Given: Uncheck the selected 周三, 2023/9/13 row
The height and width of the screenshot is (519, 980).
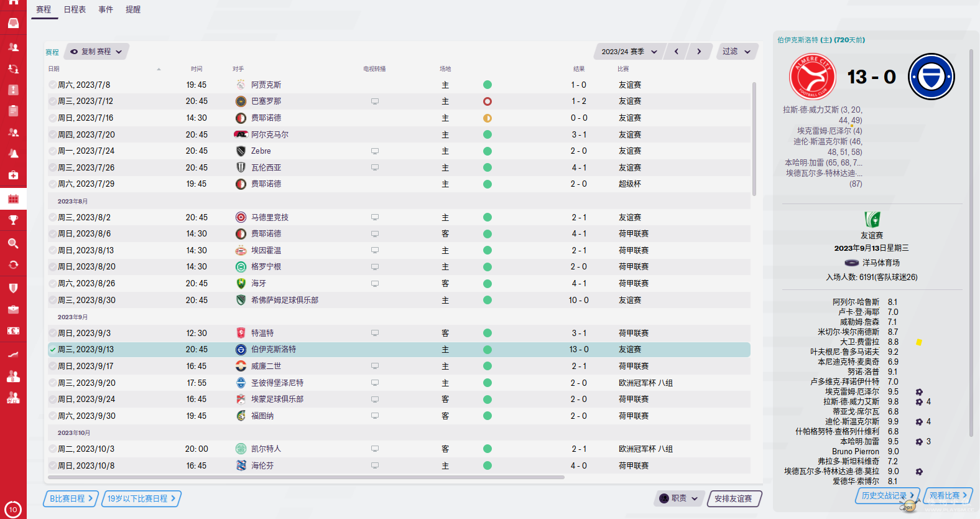Looking at the screenshot, I should [52, 350].
